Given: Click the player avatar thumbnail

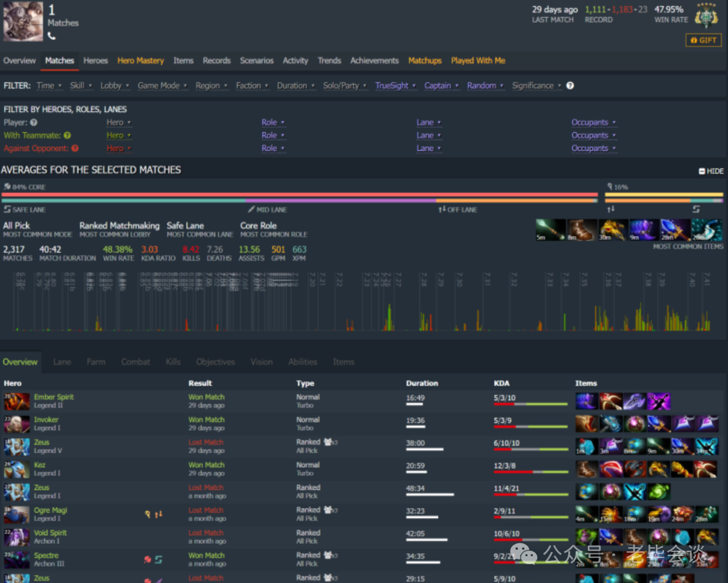Looking at the screenshot, I should click(23, 22).
